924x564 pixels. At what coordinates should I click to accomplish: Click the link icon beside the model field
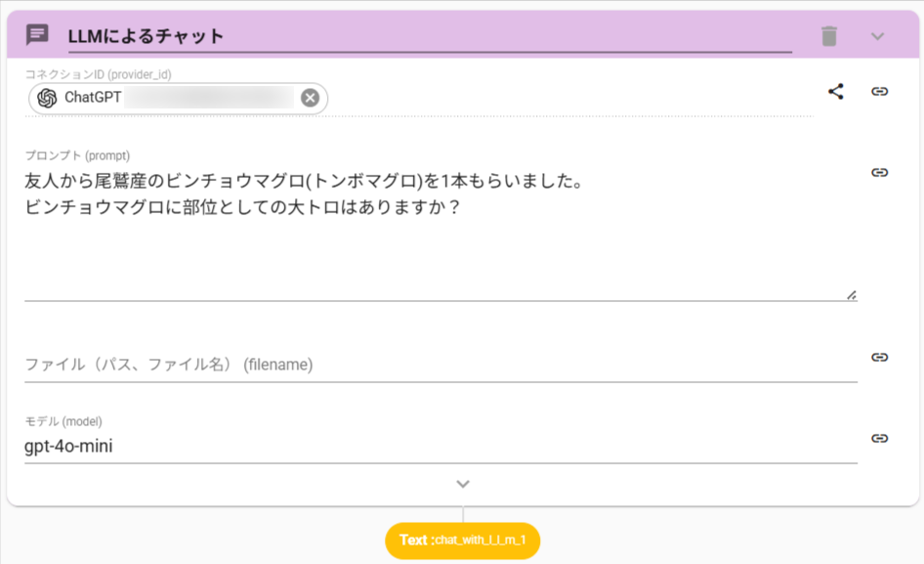pyautogui.click(x=879, y=439)
